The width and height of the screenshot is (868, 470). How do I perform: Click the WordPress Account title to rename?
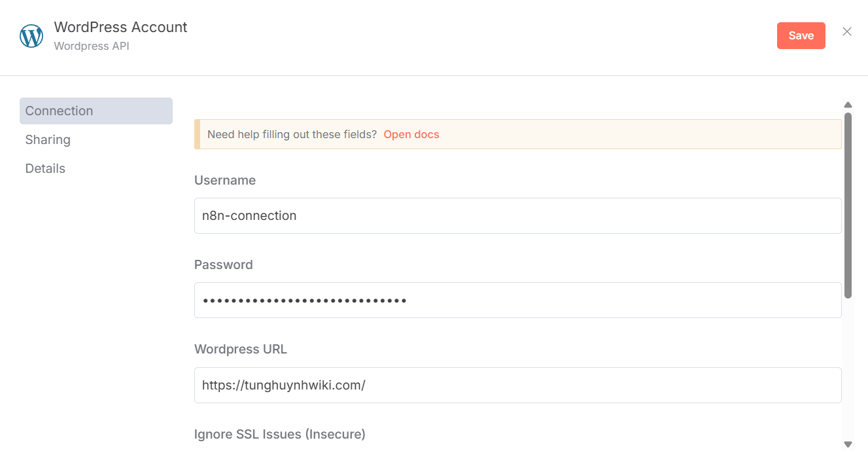pyautogui.click(x=120, y=27)
